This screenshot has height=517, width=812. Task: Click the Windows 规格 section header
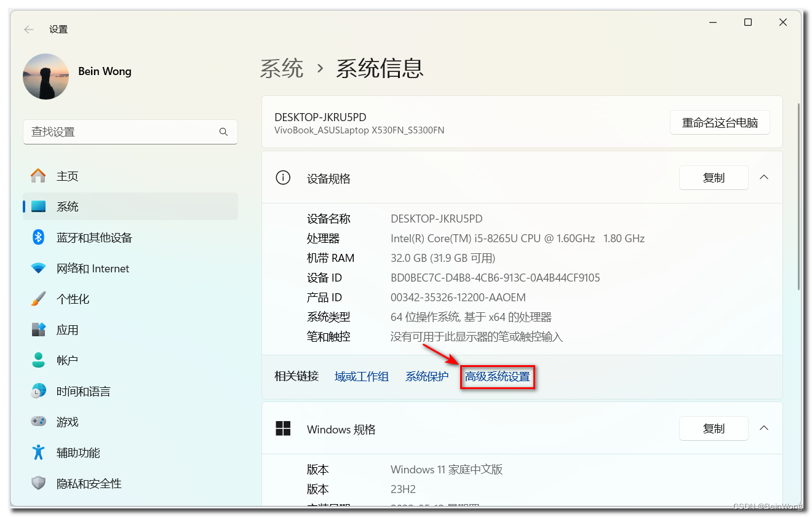tap(522, 428)
